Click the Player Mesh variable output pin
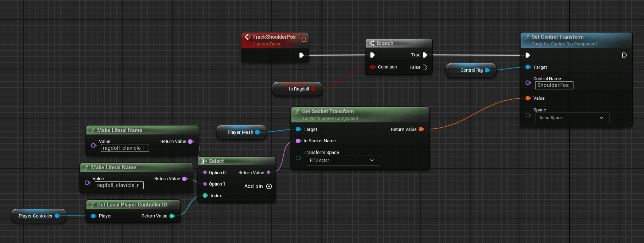The image size is (644, 243). click(x=257, y=132)
